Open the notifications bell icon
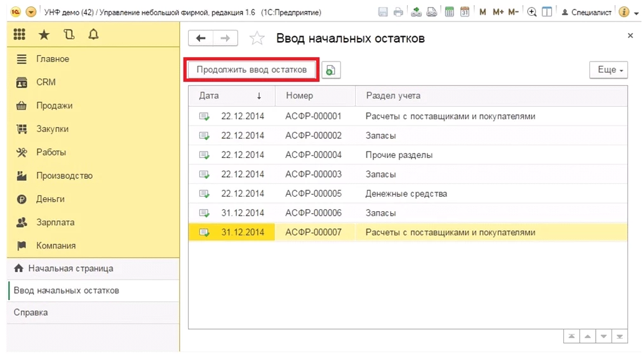 click(93, 34)
